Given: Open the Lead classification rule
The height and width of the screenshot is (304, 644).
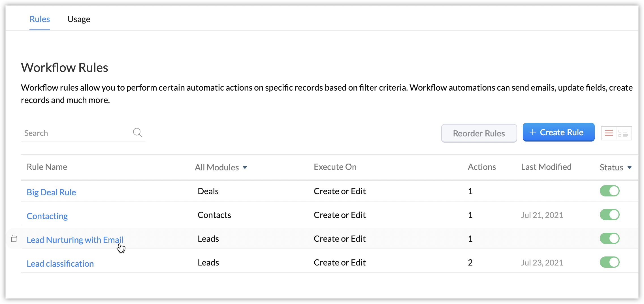Looking at the screenshot, I should click(60, 264).
